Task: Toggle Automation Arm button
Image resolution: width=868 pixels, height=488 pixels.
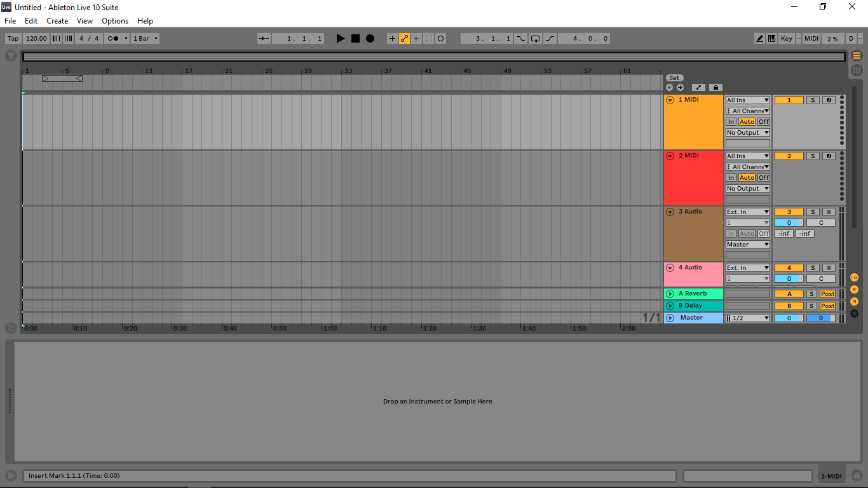Action: (x=404, y=39)
